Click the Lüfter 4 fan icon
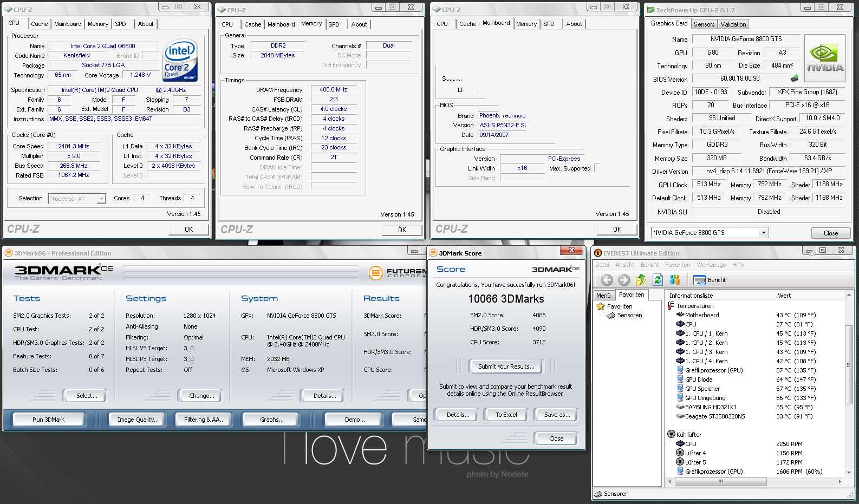Viewport: 859px width, 504px height. coord(680,453)
